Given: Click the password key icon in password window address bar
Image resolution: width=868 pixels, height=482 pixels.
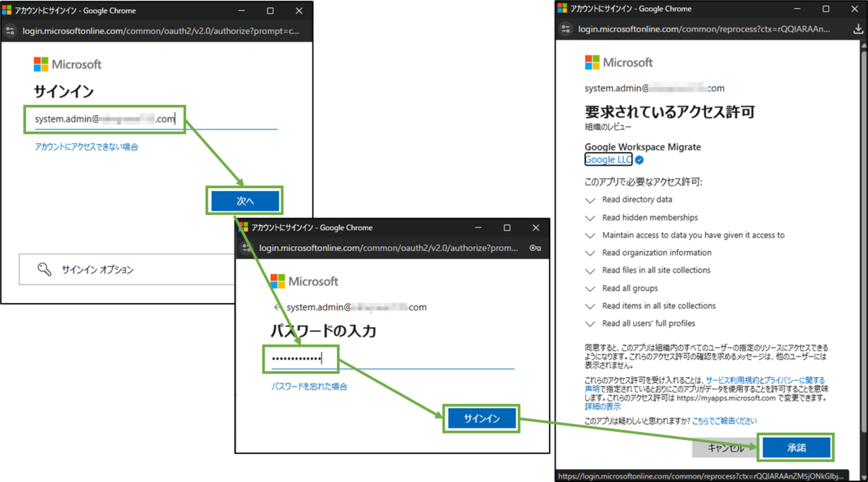Looking at the screenshot, I should [x=535, y=248].
